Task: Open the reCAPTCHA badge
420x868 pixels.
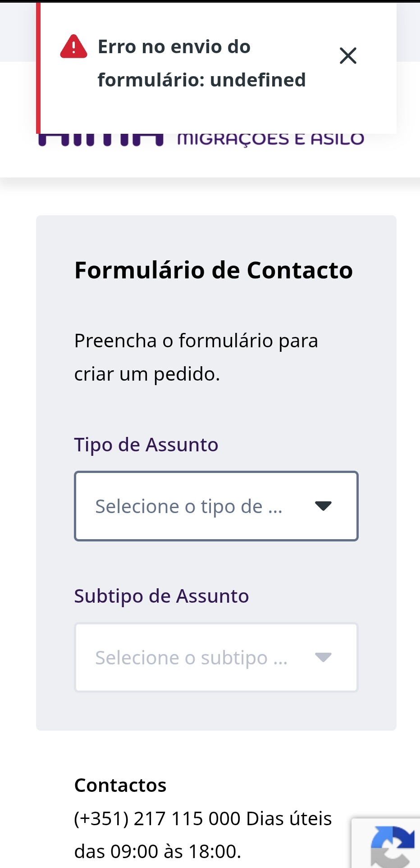Action: [x=390, y=845]
